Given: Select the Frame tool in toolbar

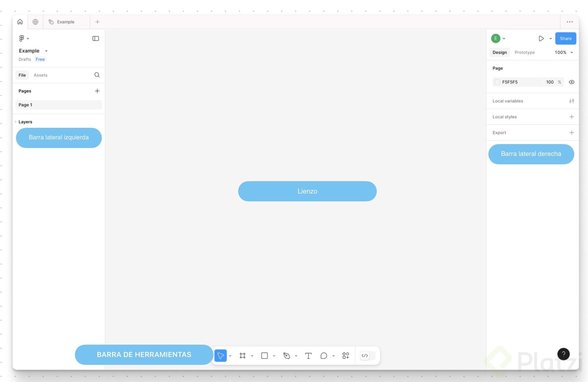Looking at the screenshot, I should click(x=242, y=356).
